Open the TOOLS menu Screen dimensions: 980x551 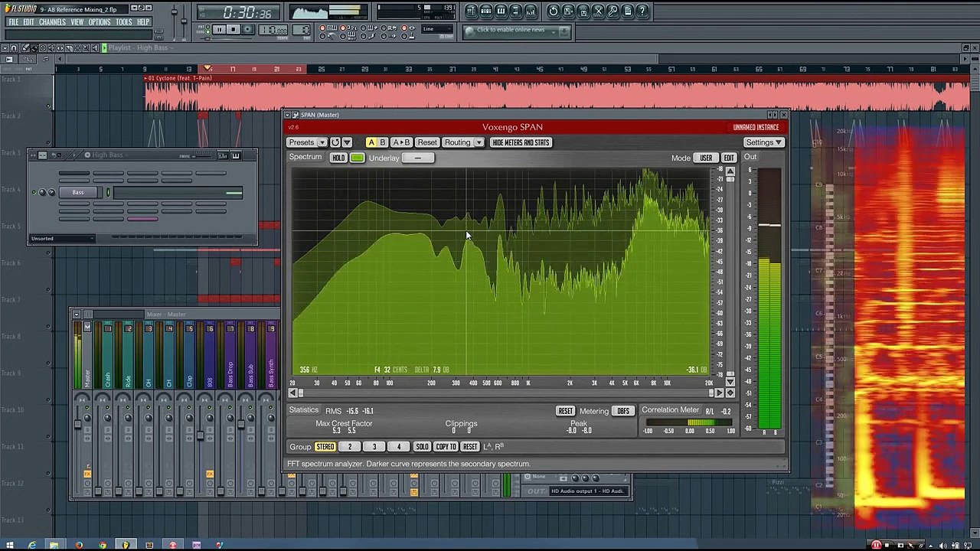coord(124,22)
